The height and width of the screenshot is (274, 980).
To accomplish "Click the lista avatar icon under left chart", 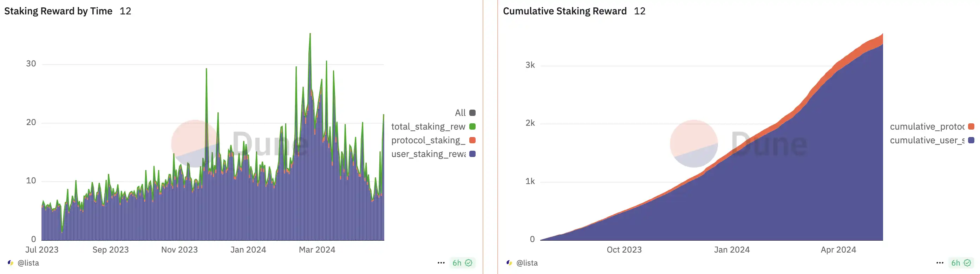I will [11, 263].
